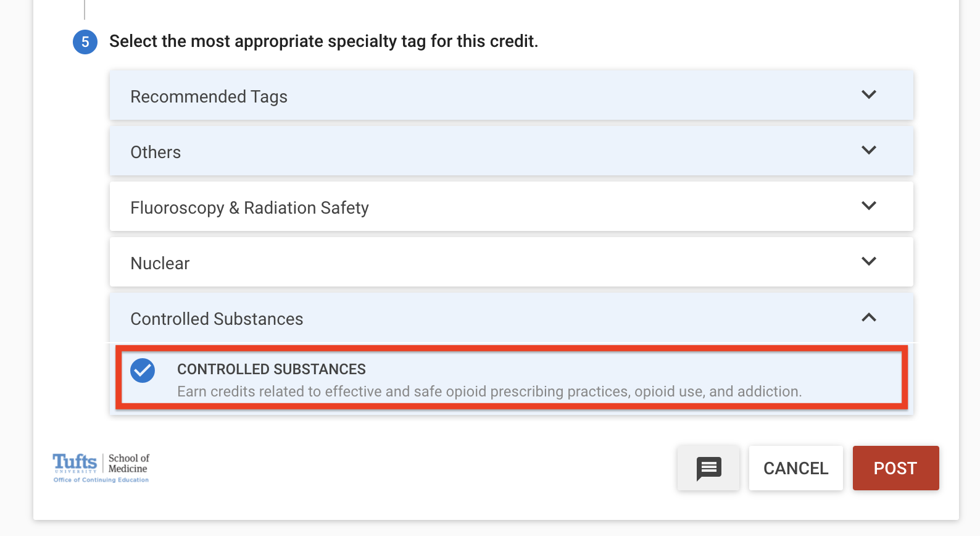Expand the Others section chevron
This screenshot has height=536, width=980.
(x=869, y=151)
